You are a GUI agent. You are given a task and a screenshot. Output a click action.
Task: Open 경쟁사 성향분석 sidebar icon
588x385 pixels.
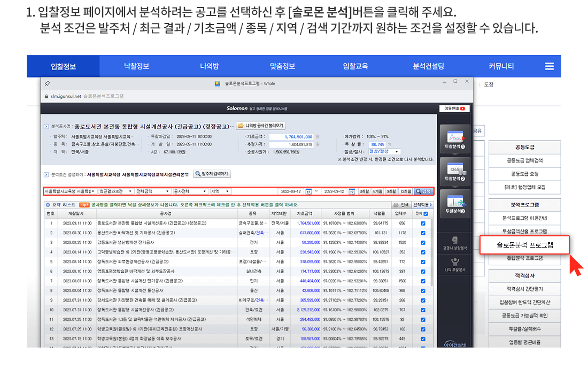[455, 243]
